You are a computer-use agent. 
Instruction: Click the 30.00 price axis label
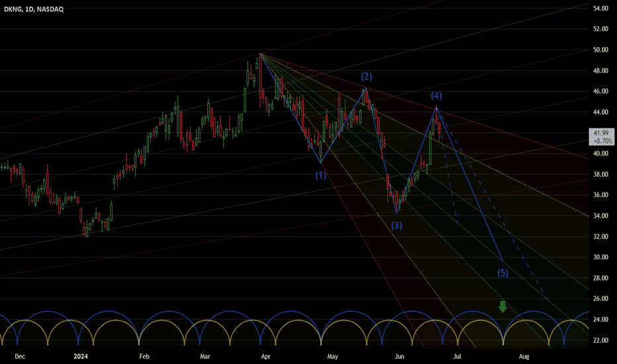(x=600, y=257)
